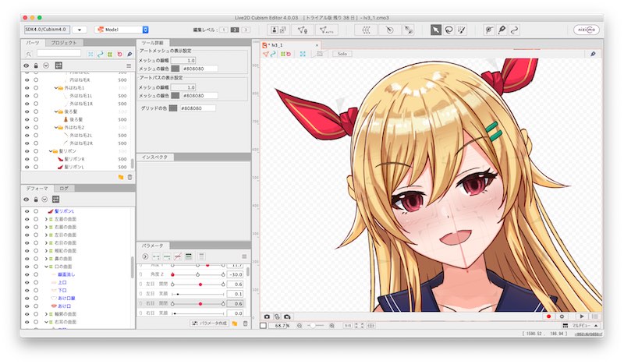The height and width of the screenshot is (364, 624).
Task: Hide the 上口 deformer item with eye icon
Action: (x=27, y=282)
